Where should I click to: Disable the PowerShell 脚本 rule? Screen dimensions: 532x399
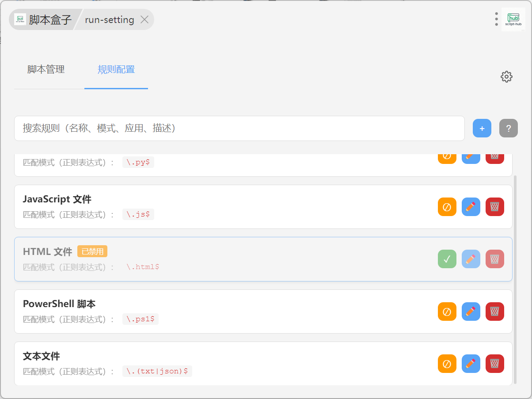(447, 312)
